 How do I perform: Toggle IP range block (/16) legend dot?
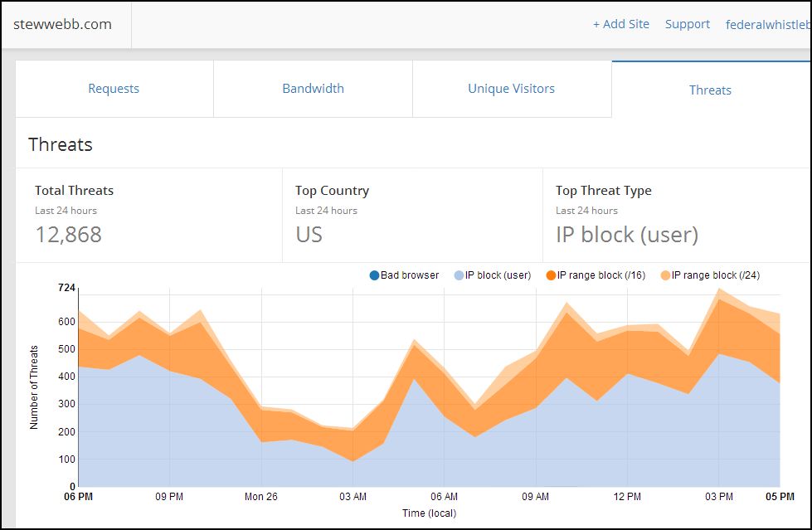[x=551, y=275]
